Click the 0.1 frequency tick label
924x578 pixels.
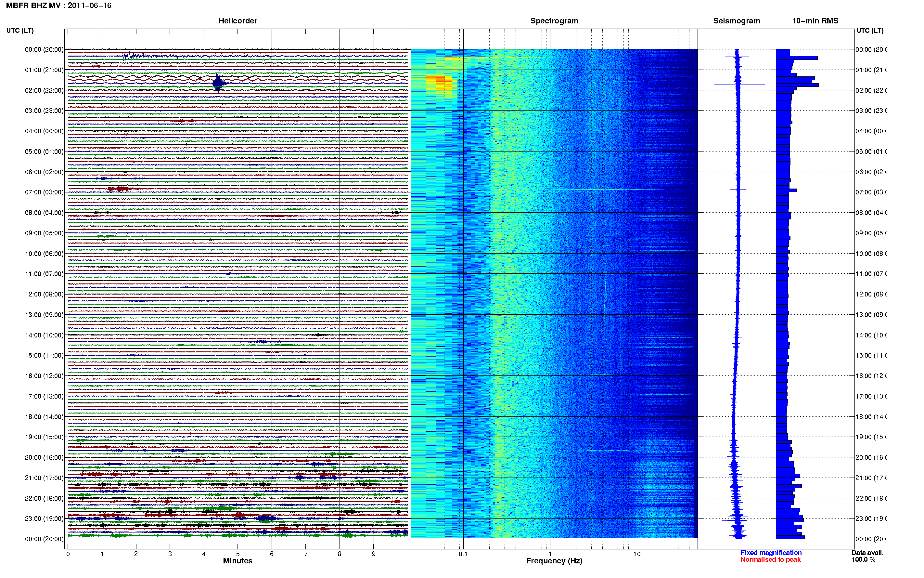[463, 554]
